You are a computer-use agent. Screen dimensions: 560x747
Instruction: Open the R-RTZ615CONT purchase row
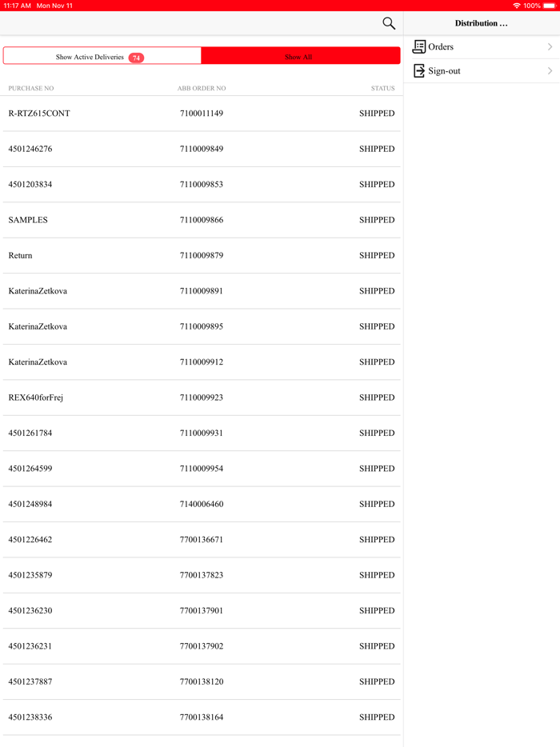(x=39, y=114)
